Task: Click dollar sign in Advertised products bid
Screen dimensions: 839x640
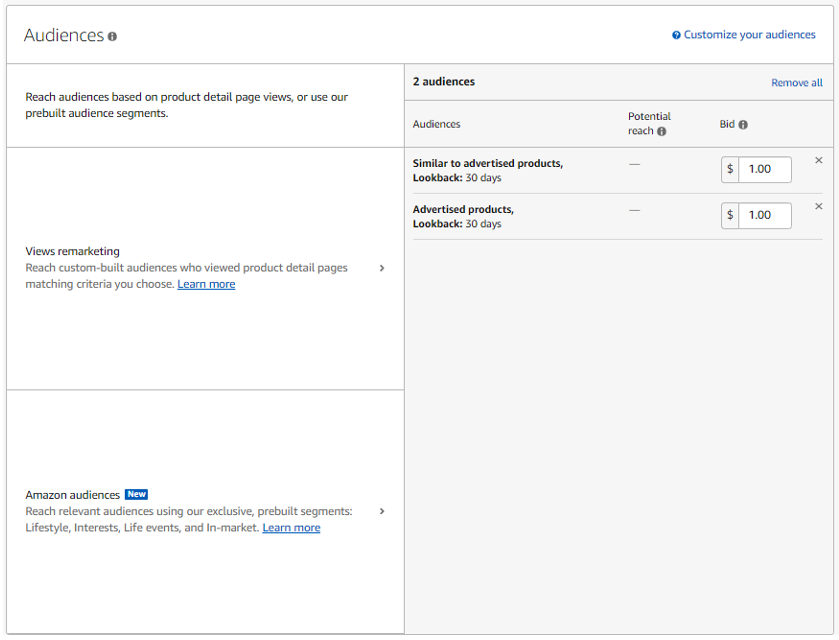Action: (x=730, y=215)
